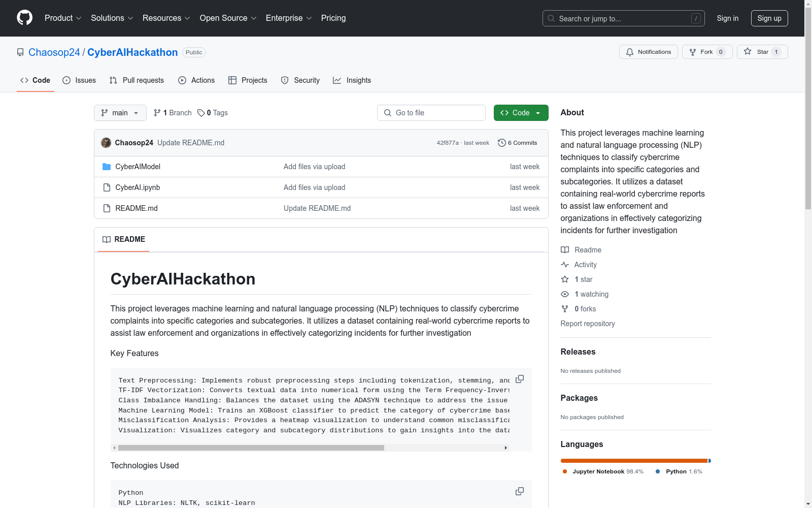Click the Notifications bell icon
The height and width of the screenshot is (508, 812).
click(x=630, y=52)
